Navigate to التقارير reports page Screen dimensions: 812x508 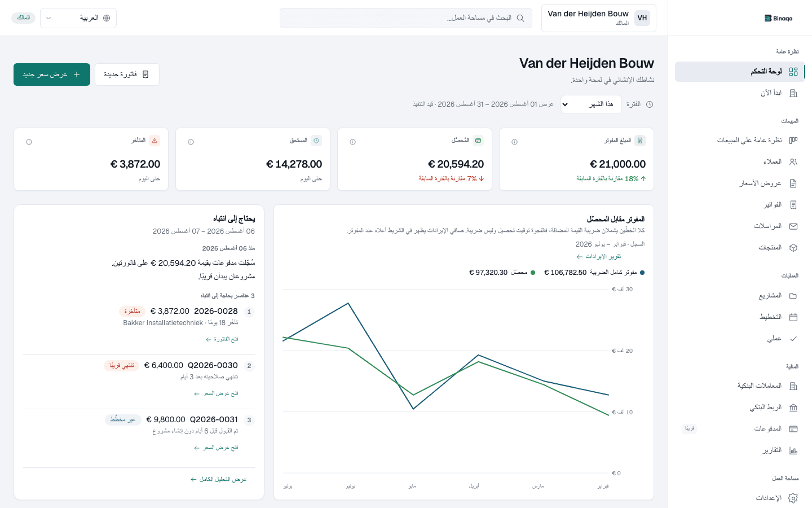click(740, 450)
